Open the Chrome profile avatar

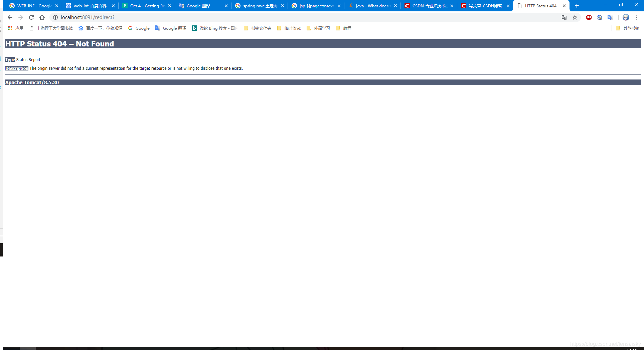[626, 17]
